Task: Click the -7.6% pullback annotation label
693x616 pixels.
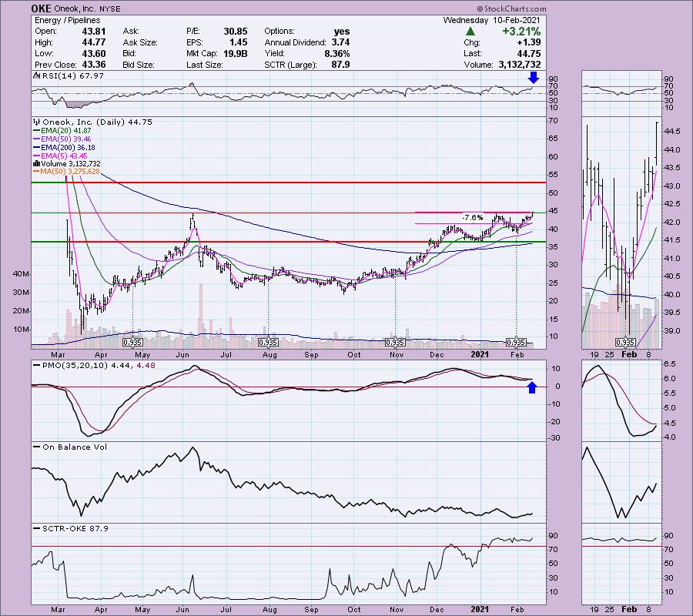Action: (x=473, y=217)
